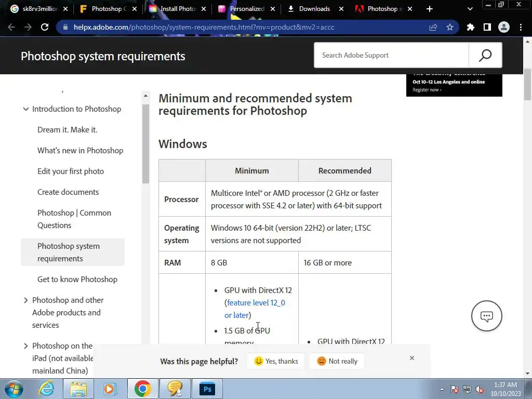The image size is (532, 399).
Task: Click the Search Adobe Support field
Action: [392, 55]
